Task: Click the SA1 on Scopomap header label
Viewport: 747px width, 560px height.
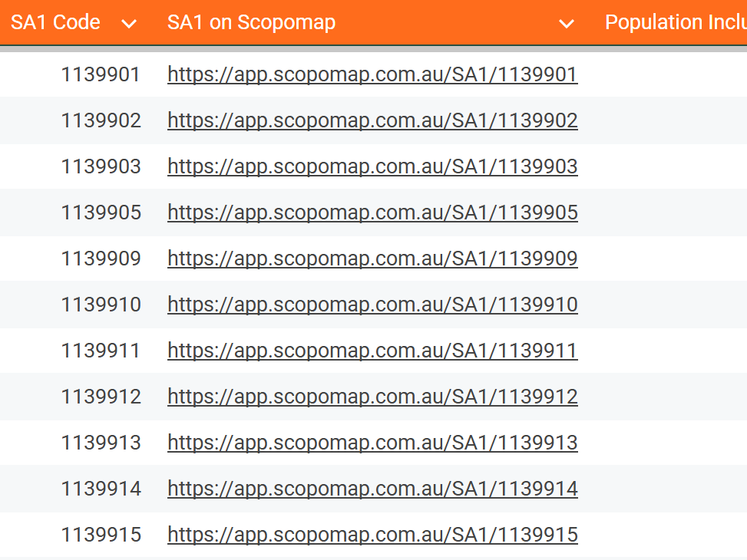Action: [251, 22]
